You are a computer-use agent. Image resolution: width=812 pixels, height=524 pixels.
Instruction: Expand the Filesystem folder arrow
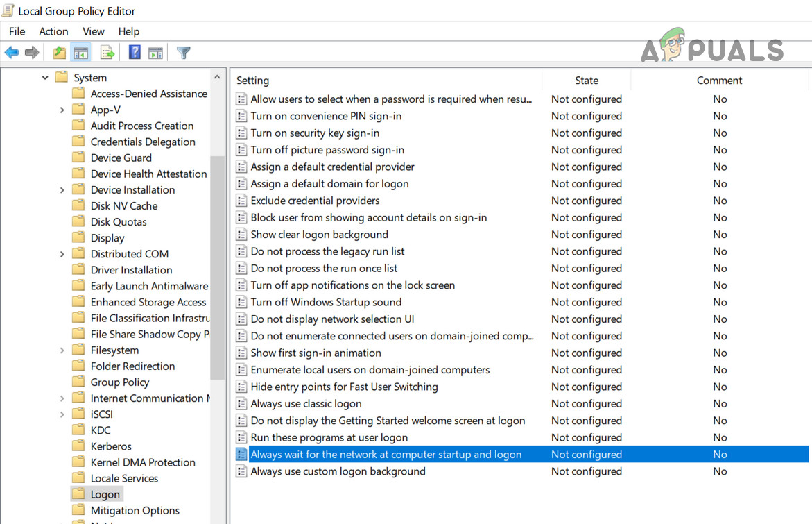click(x=62, y=350)
